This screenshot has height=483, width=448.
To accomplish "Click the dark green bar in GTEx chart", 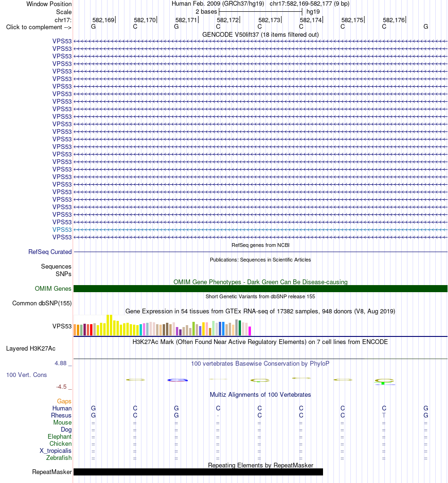I will 240,328.
